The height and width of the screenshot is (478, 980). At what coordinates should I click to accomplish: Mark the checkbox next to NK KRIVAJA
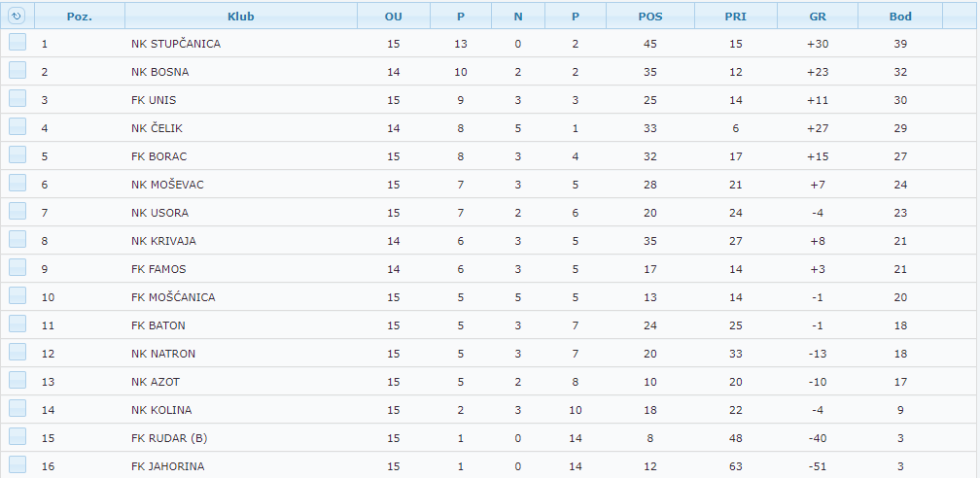pyautogui.click(x=17, y=240)
